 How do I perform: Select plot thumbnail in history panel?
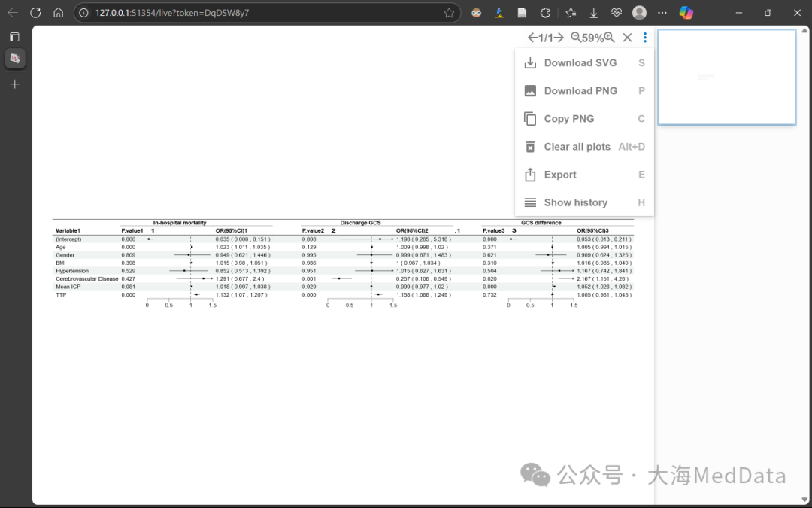(727, 77)
